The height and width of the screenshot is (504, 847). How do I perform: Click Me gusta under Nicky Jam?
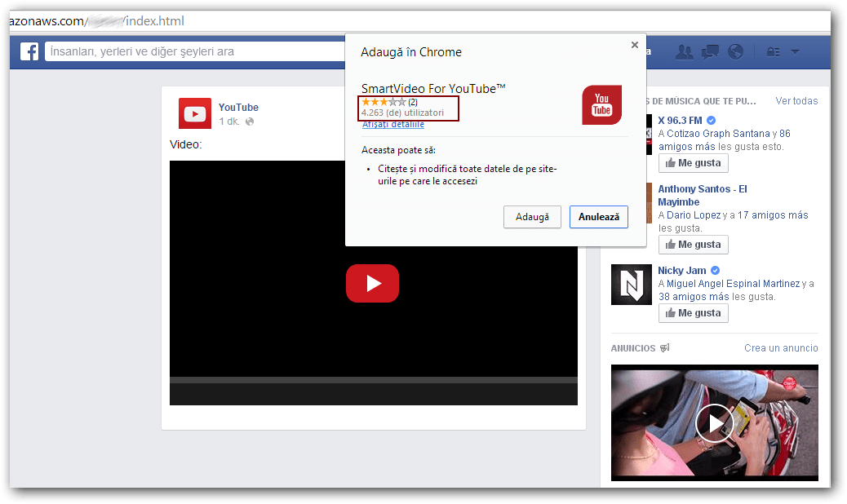click(x=693, y=313)
